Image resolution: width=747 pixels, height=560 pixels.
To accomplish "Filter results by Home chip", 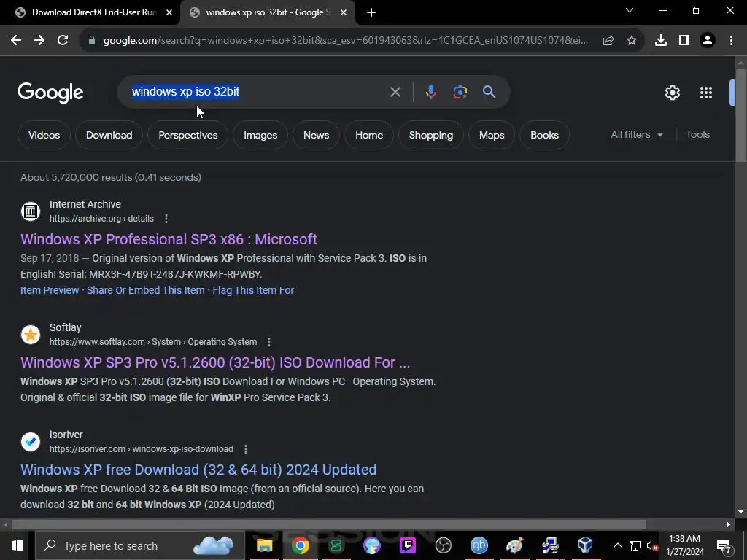I will click(368, 135).
